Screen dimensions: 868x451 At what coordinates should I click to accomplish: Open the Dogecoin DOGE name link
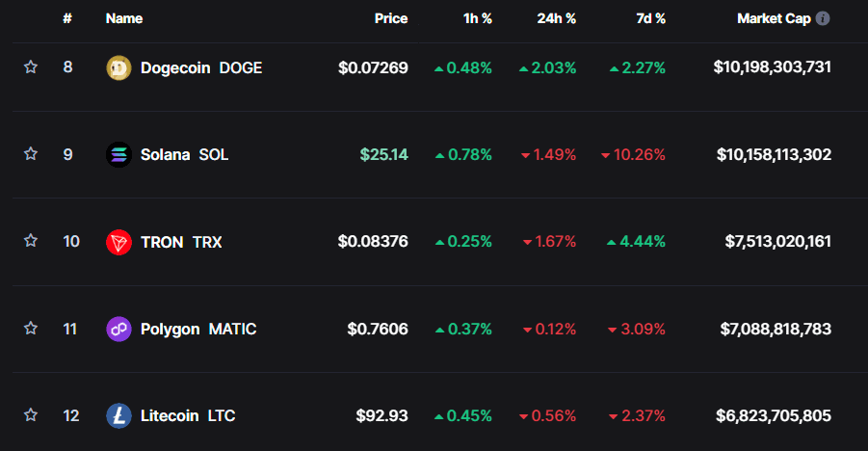coord(200,67)
